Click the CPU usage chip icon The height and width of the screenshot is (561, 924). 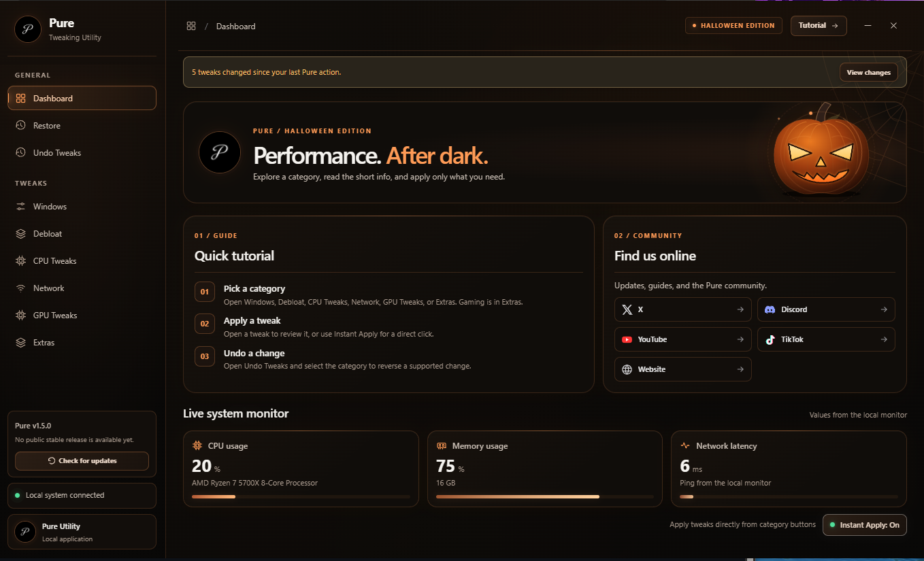[197, 446]
